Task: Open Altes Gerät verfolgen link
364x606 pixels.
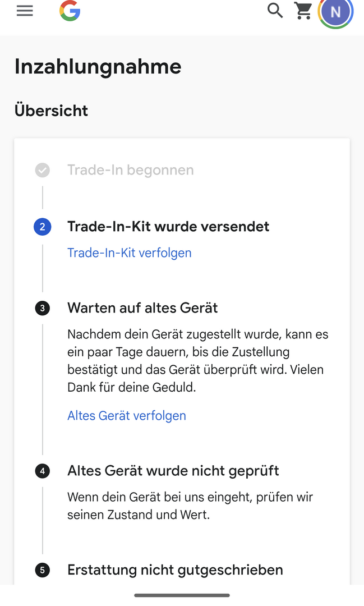Action: (x=126, y=416)
